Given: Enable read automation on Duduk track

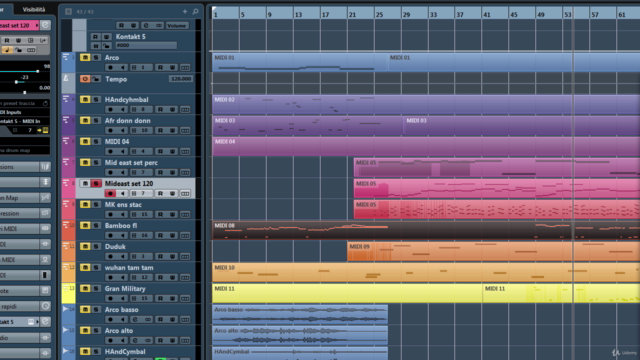Looking at the screenshot, I should (160, 256).
